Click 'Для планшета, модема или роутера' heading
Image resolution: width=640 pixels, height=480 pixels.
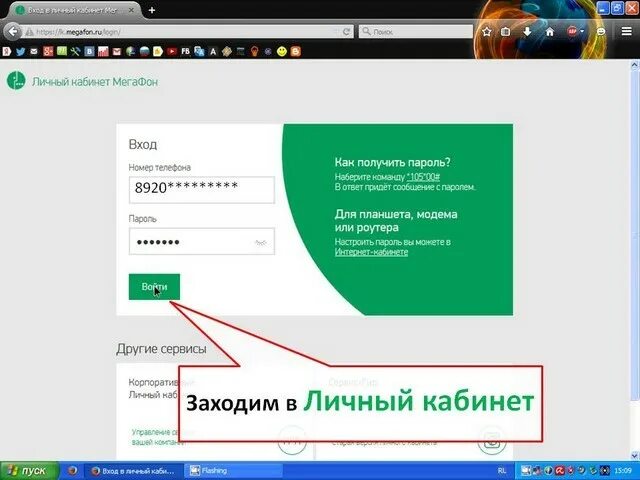coord(396,220)
